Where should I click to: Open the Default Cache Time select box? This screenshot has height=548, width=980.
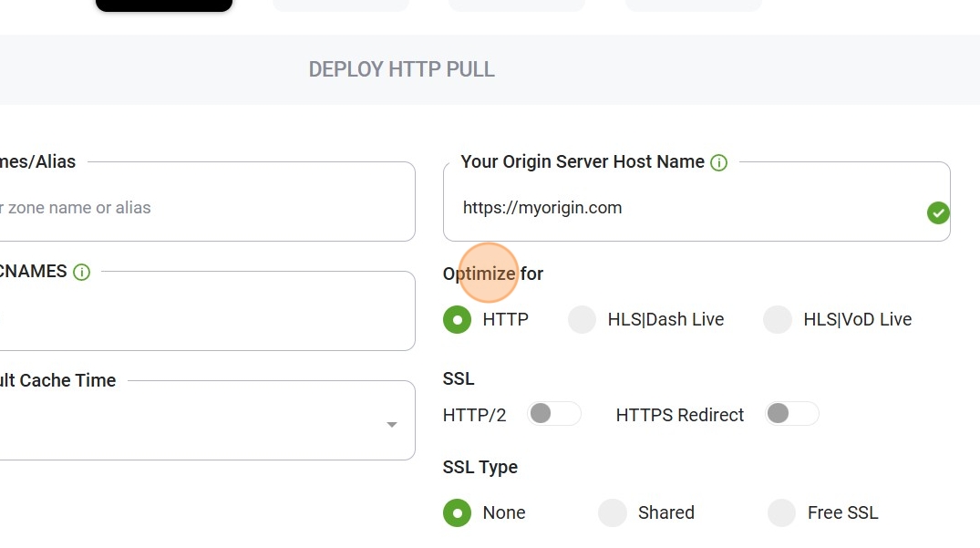207,420
